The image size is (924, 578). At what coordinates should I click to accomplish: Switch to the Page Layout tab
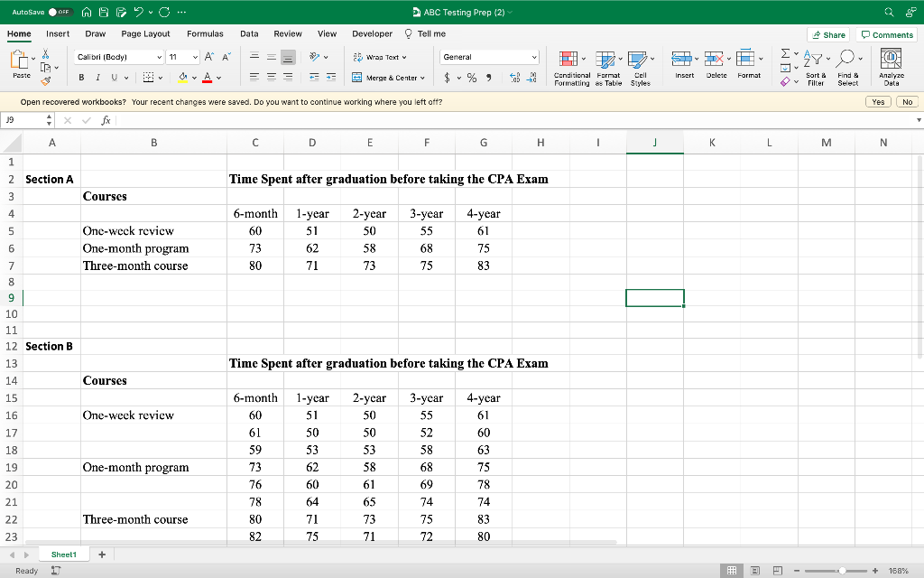pos(145,34)
